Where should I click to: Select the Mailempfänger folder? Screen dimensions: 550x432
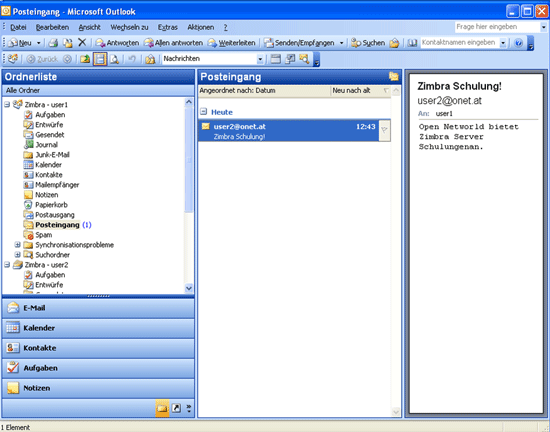(x=57, y=185)
